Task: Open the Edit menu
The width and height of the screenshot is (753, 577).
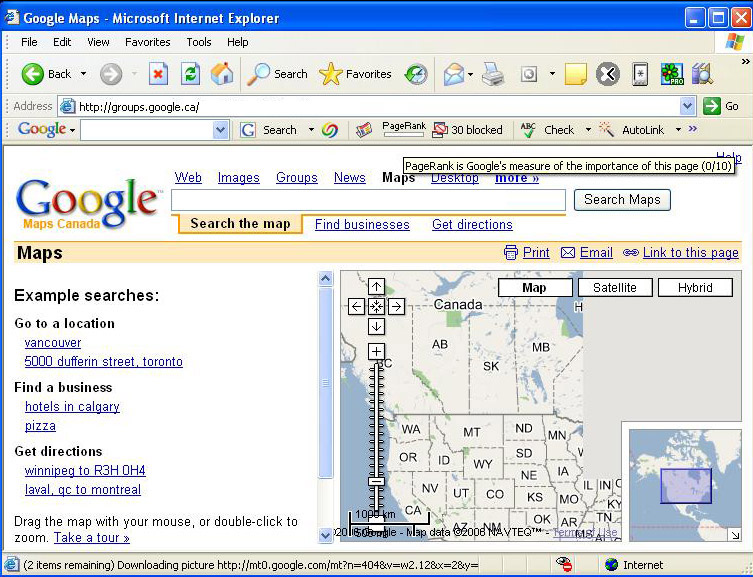Action: (62, 42)
